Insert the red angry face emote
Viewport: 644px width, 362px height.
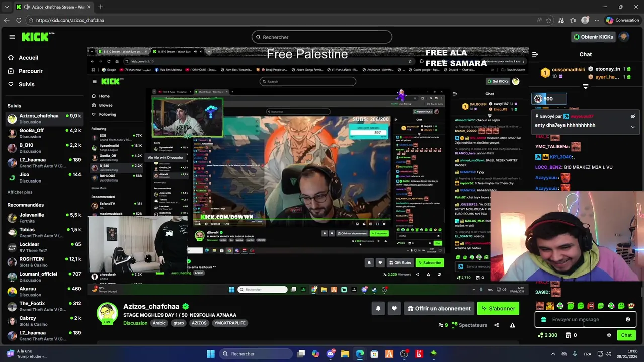click(591, 306)
